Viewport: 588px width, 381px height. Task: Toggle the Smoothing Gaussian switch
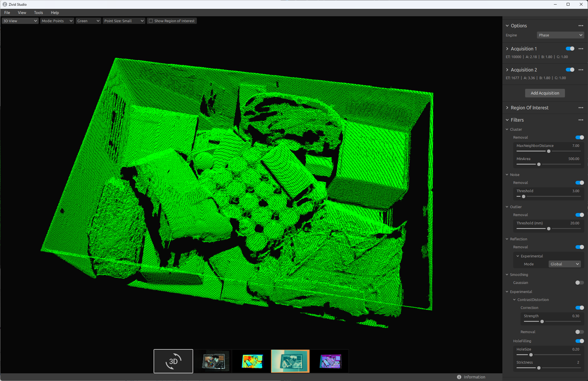(x=578, y=283)
